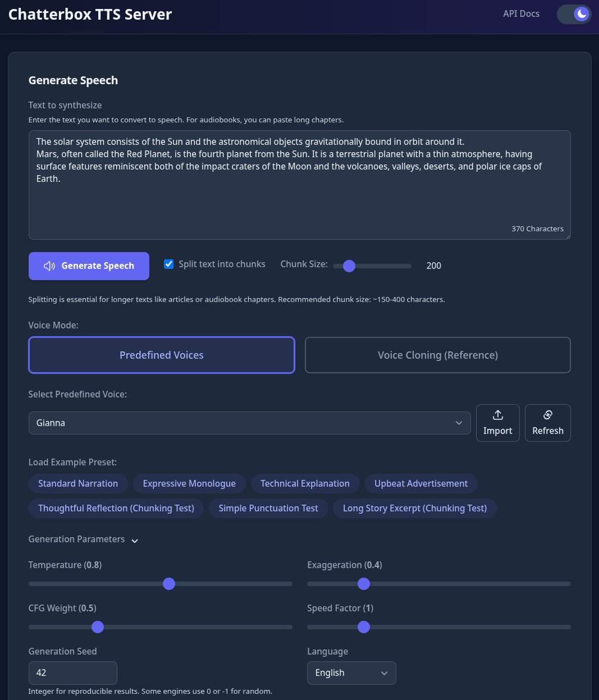This screenshot has height=700, width=599.
Task: Collapse the Generation Parameters section
Action: pyautogui.click(x=83, y=539)
